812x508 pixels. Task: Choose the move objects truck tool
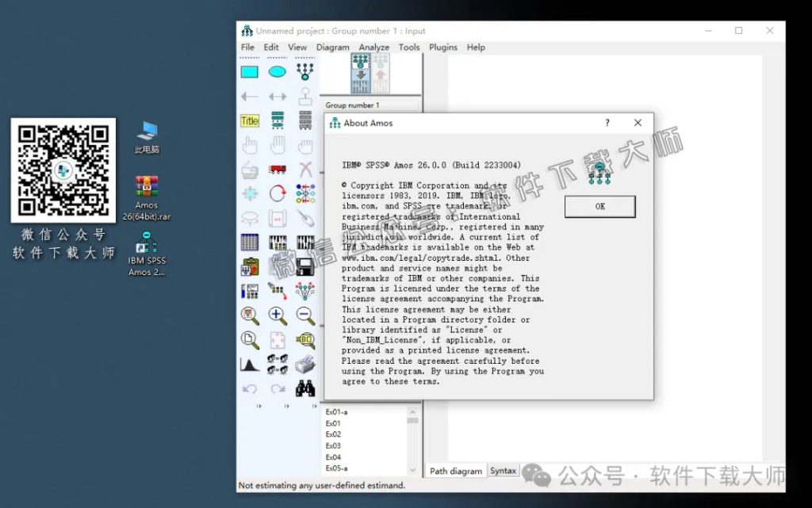click(277, 170)
